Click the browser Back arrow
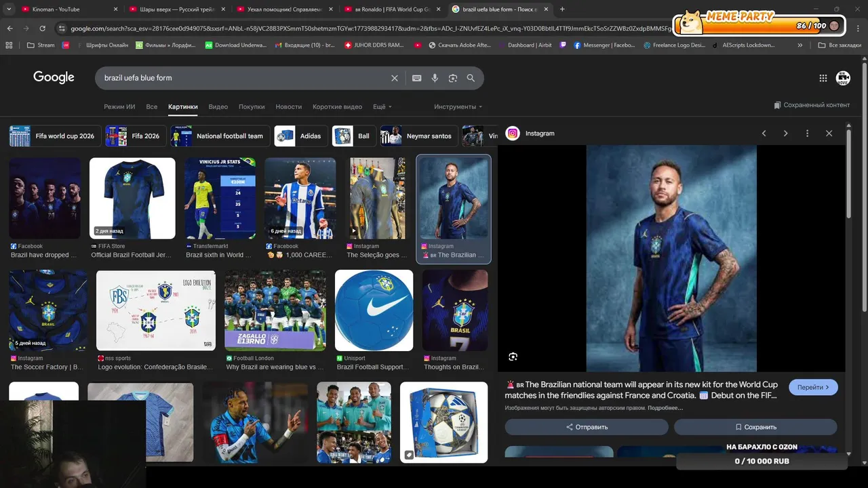 point(9,28)
